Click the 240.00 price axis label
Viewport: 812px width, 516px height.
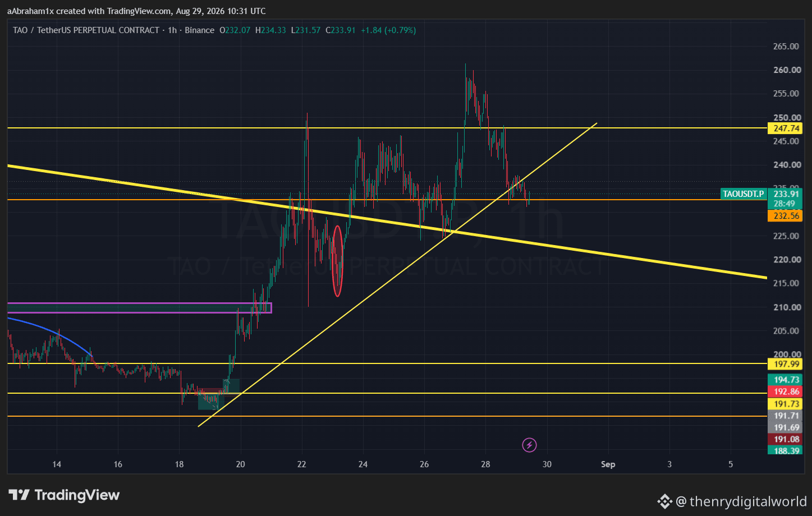tap(786, 165)
